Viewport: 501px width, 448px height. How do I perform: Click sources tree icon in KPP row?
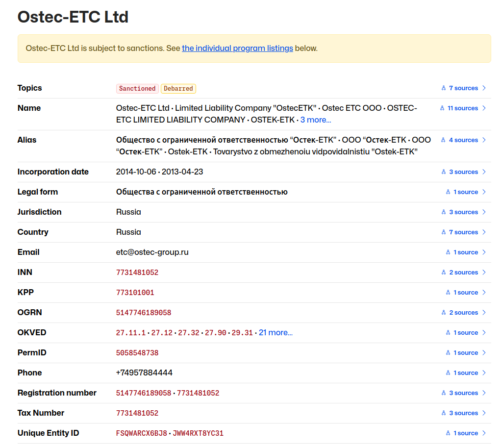pos(448,293)
